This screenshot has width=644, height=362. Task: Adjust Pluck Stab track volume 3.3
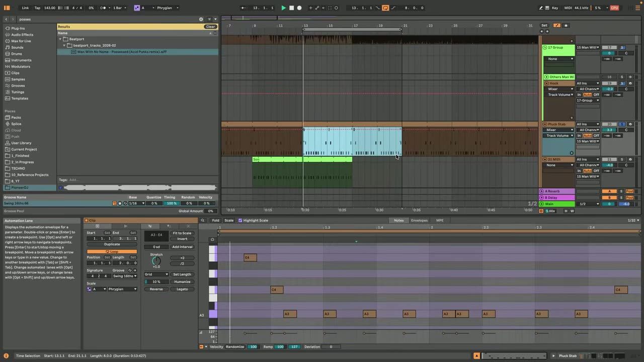tap(609, 130)
